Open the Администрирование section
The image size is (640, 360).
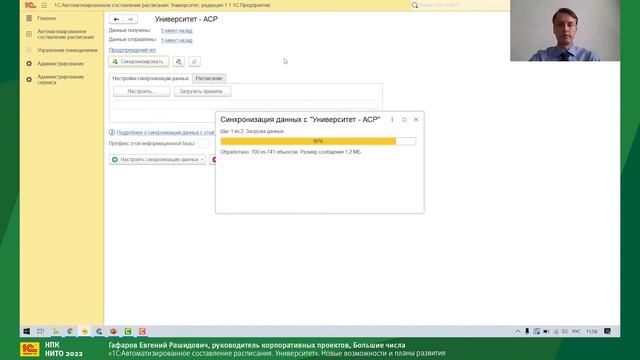pyautogui.click(x=60, y=64)
